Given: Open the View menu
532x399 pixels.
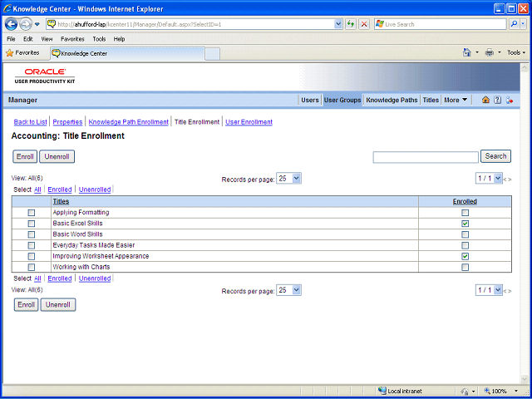Looking at the screenshot, I should pyautogui.click(x=47, y=39).
